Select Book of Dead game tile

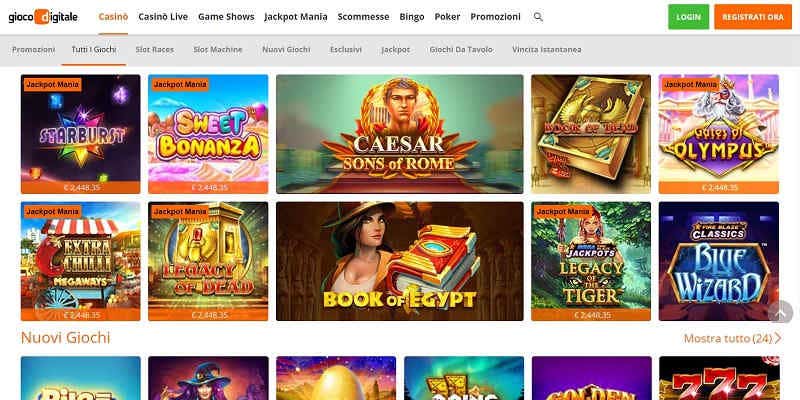591,134
